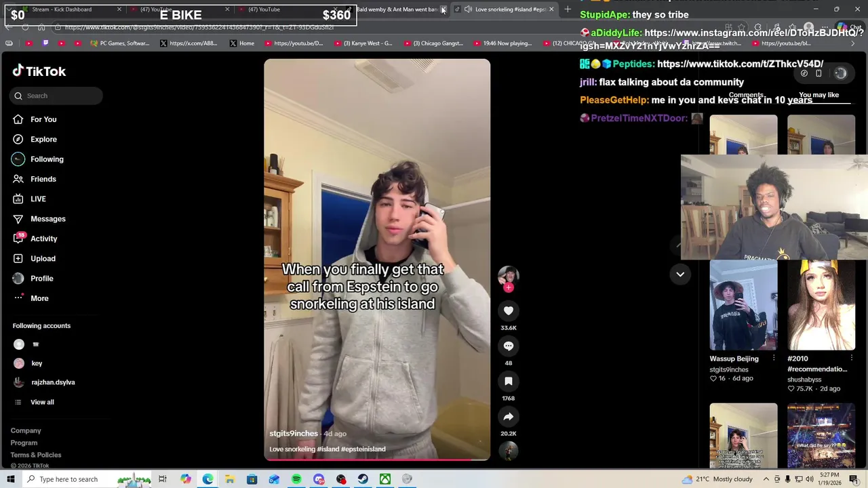Image resolution: width=868 pixels, height=488 pixels.
Task: Like the video with the heart
Action: click(508, 310)
